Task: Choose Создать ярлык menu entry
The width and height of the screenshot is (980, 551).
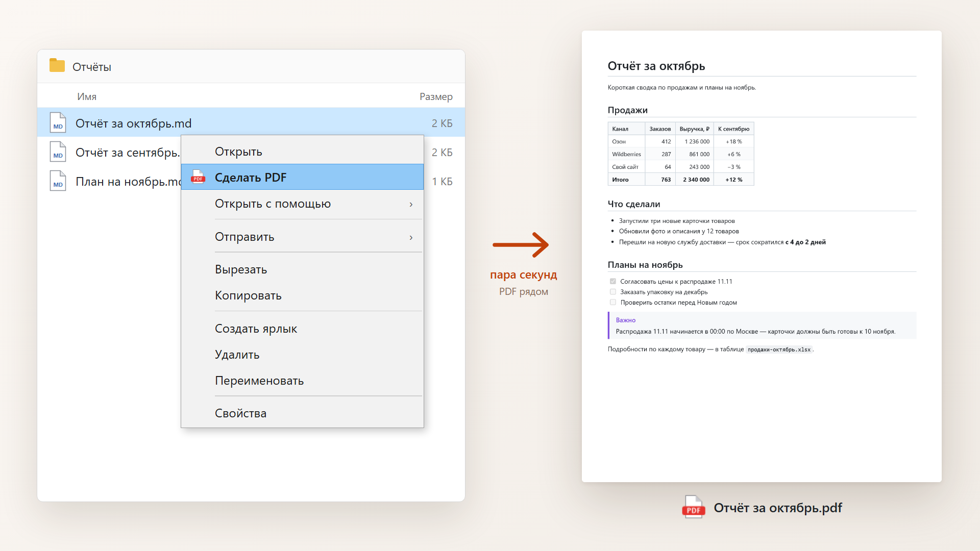Action: 302,329
